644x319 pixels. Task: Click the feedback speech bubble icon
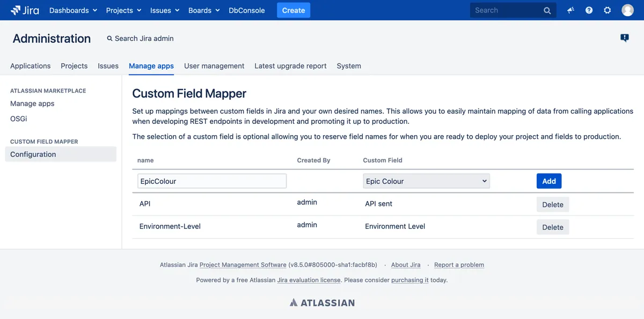[624, 38]
